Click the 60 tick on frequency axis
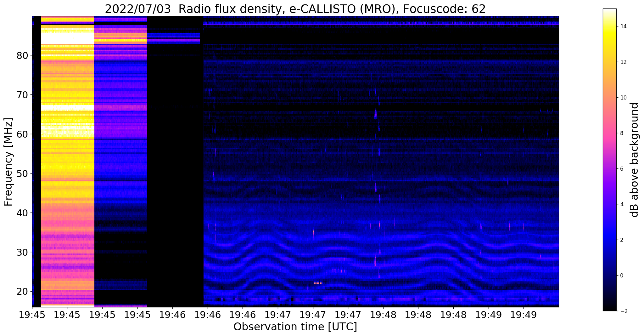644x336 pixels. tap(22, 134)
